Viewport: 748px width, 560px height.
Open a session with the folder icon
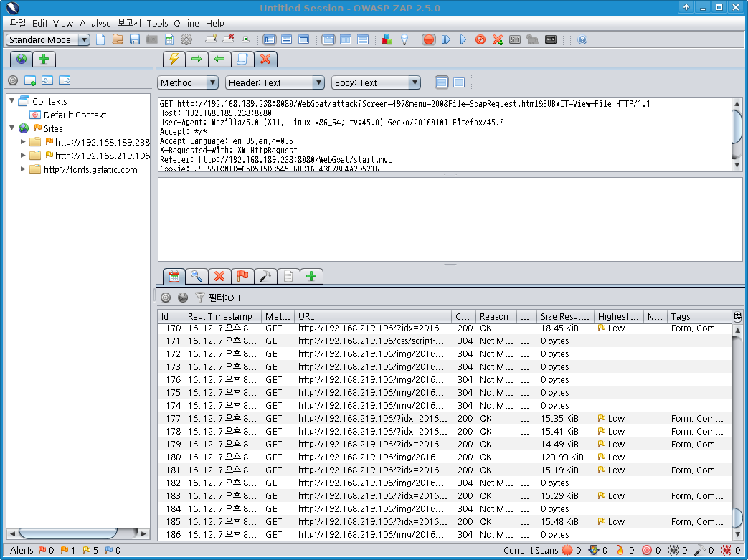click(x=118, y=39)
